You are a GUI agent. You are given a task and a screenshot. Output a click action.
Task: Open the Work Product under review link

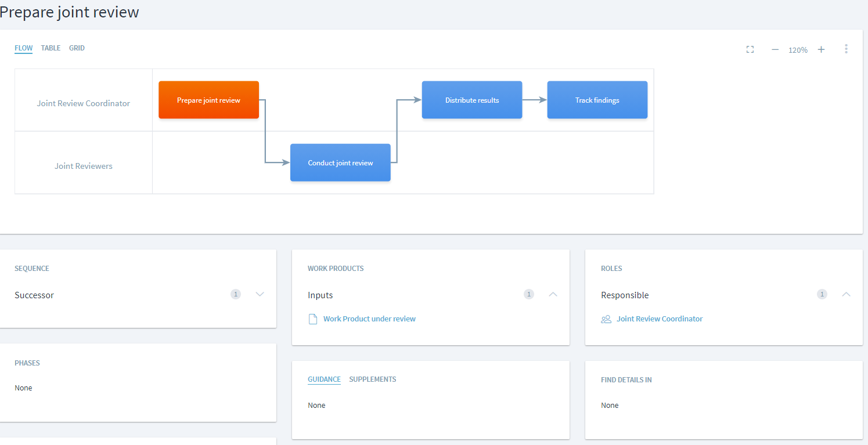point(369,319)
